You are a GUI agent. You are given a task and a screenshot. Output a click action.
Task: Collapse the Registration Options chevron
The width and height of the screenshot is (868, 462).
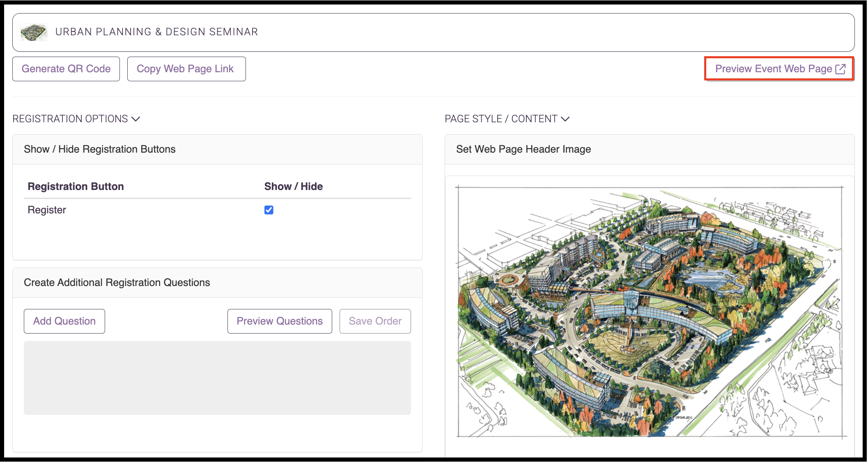click(135, 119)
